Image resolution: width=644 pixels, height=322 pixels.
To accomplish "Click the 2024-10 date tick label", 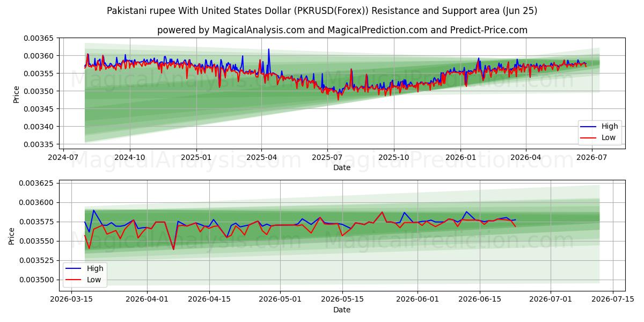I will click(130, 158).
